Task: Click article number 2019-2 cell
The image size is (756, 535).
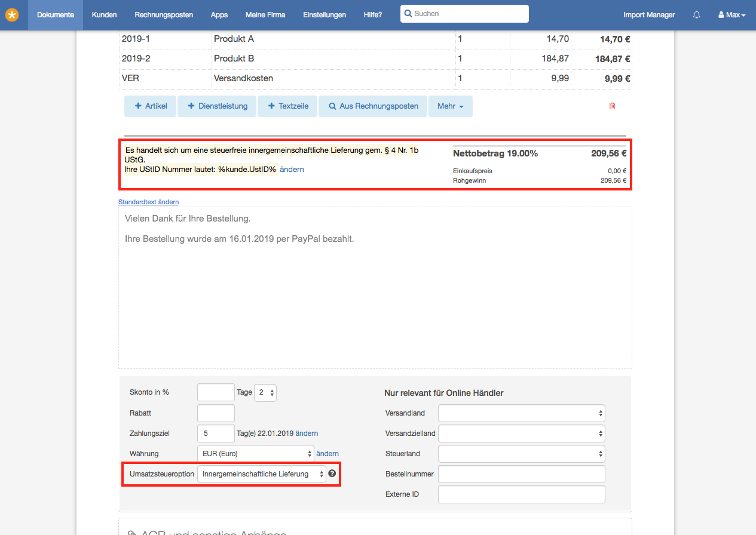Action: click(166, 59)
